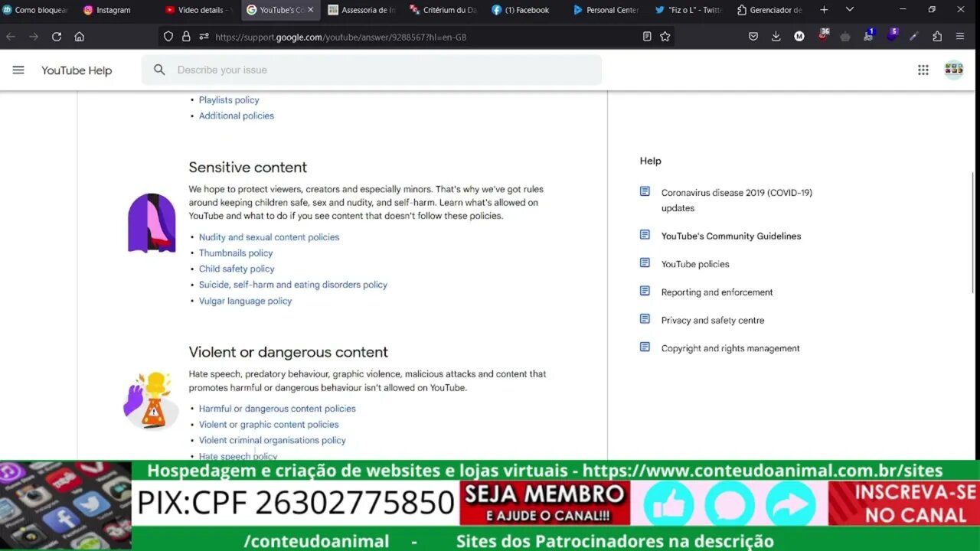The width and height of the screenshot is (980, 551).
Task: Bookmark this page with the star
Action: pos(665,37)
